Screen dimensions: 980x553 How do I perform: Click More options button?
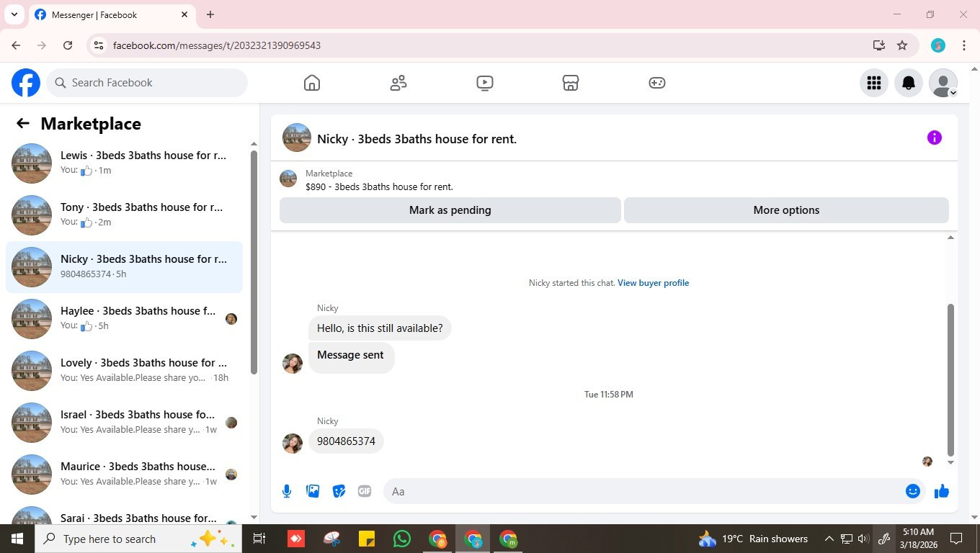point(786,210)
